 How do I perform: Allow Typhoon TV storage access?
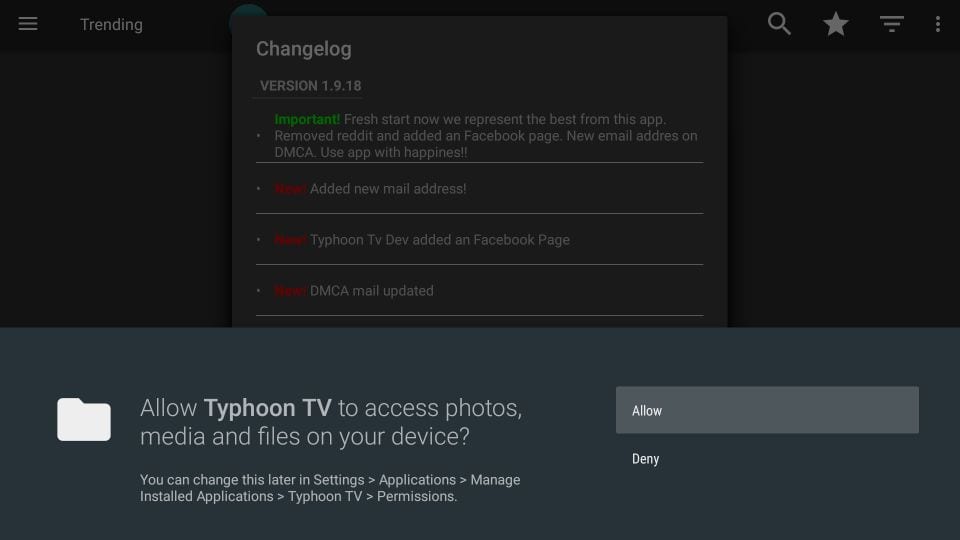pyautogui.click(x=767, y=410)
